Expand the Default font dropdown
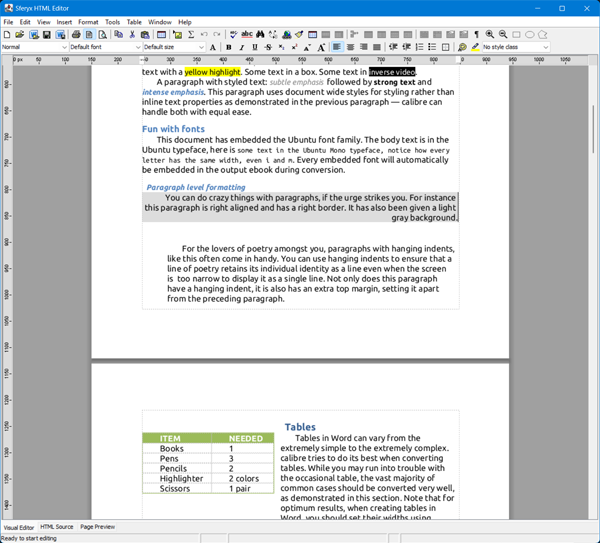This screenshot has height=543, width=600. coord(105,47)
